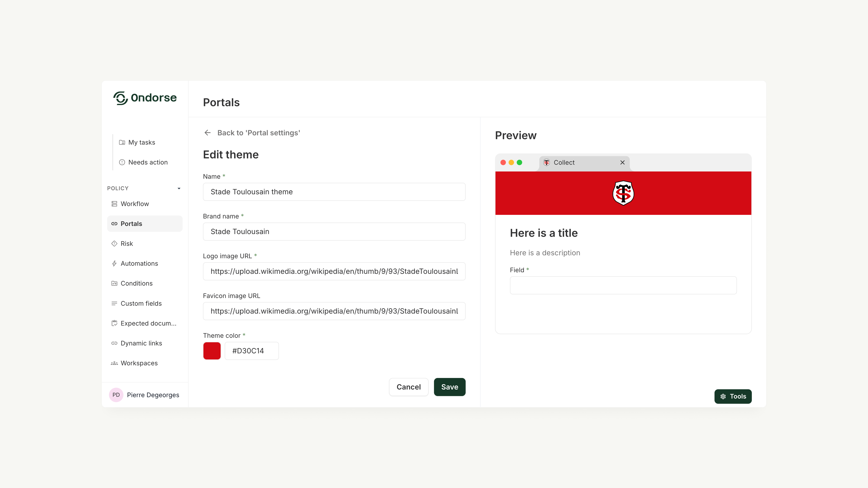
Task: Click the Automations lightning icon
Action: click(114, 263)
